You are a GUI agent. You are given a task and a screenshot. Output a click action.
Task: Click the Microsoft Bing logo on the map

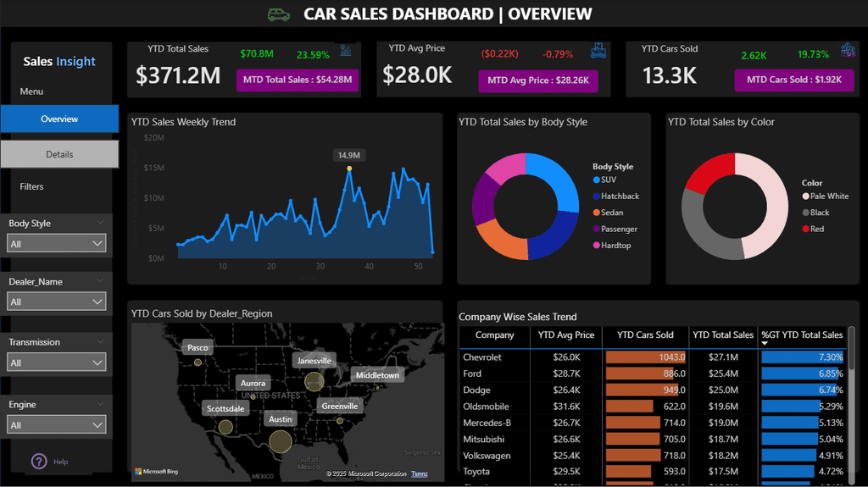(157, 472)
